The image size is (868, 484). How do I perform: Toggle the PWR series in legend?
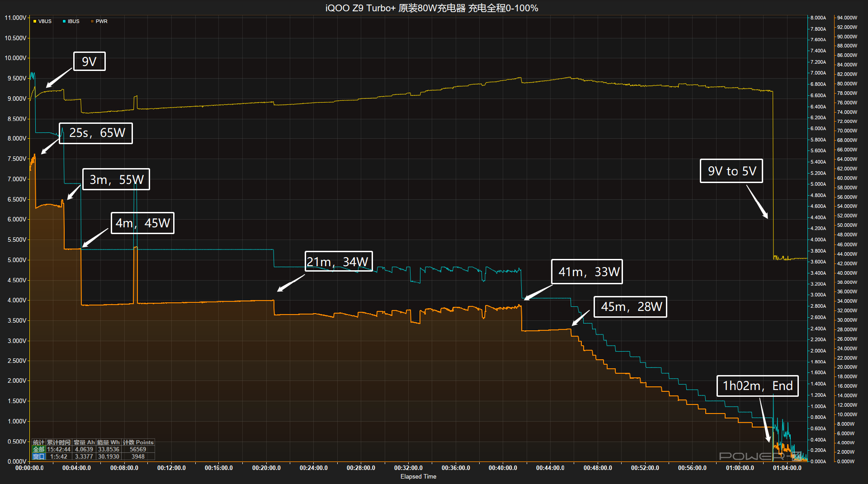point(101,21)
